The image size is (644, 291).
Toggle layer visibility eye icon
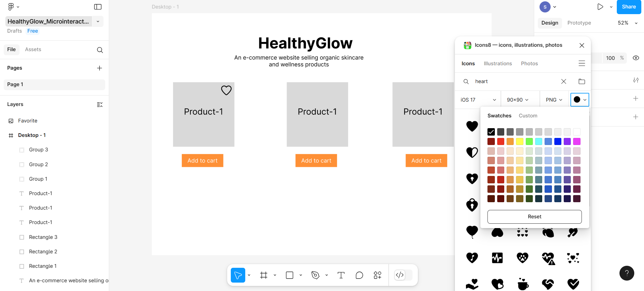click(636, 58)
